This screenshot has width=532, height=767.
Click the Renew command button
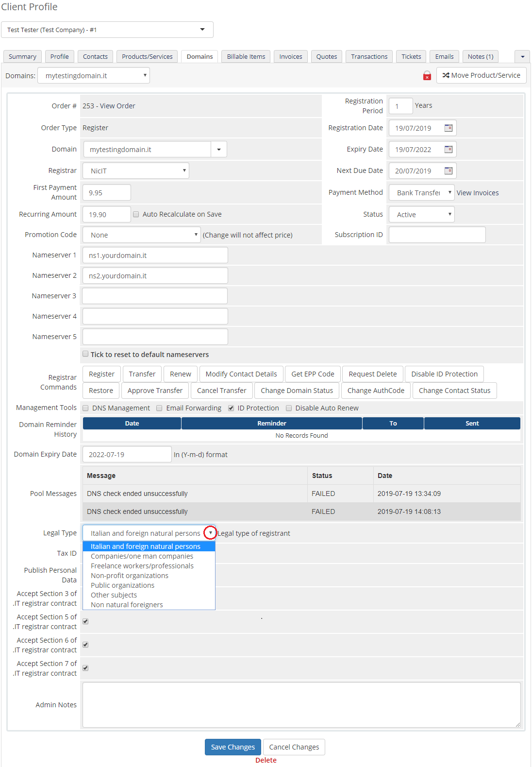tap(181, 374)
